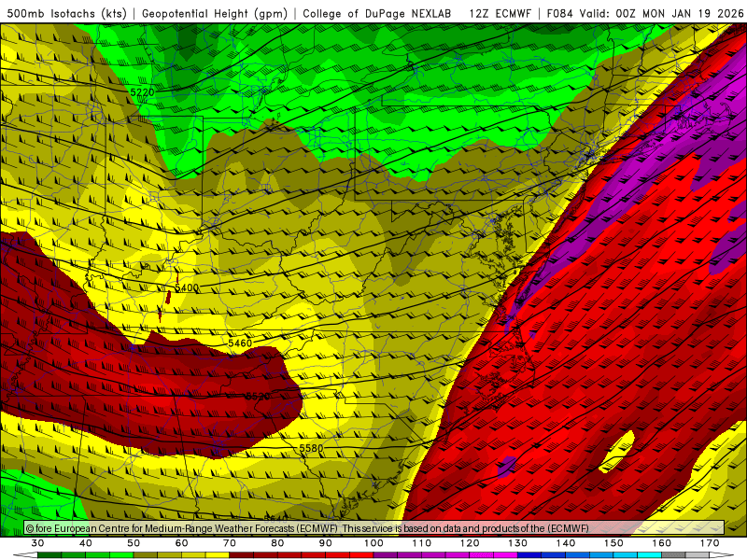Screen dimensions: 747x560
Task: Select the 5580 height contour label
Action: 311,448
